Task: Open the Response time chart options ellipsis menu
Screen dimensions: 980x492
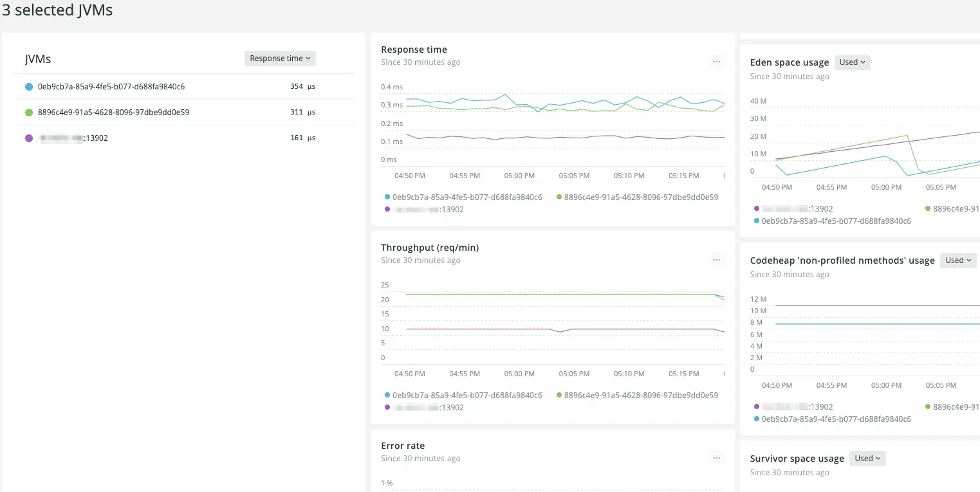Action: tap(717, 61)
